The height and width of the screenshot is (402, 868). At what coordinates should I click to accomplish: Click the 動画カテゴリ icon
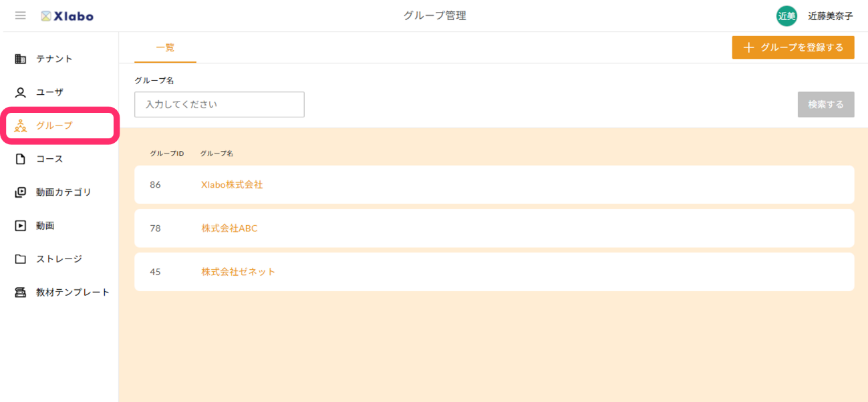21,192
